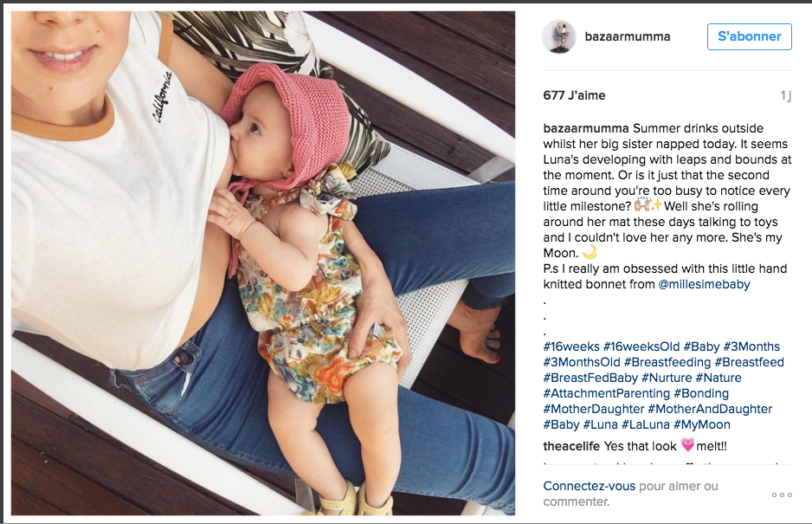This screenshot has width=812, height=524.
Task: Open the #3MonthsOld hashtag
Action: 582,362
